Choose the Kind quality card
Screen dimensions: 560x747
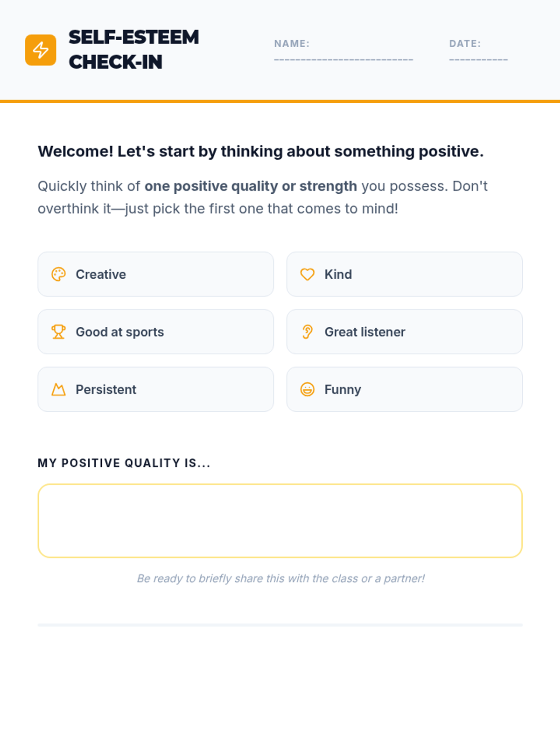pyautogui.click(x=404, y=275)
